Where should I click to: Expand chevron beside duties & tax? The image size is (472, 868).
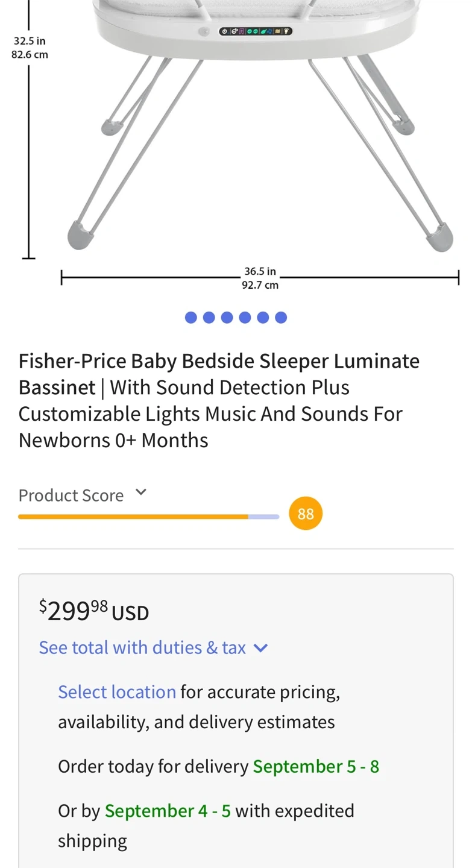click(x=260, y=648)
